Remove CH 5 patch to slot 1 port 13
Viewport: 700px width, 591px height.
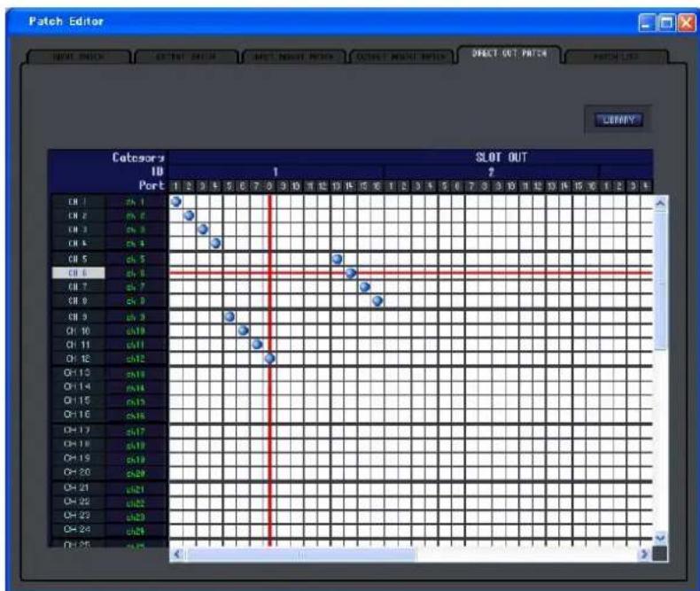(x=337, y=259)
